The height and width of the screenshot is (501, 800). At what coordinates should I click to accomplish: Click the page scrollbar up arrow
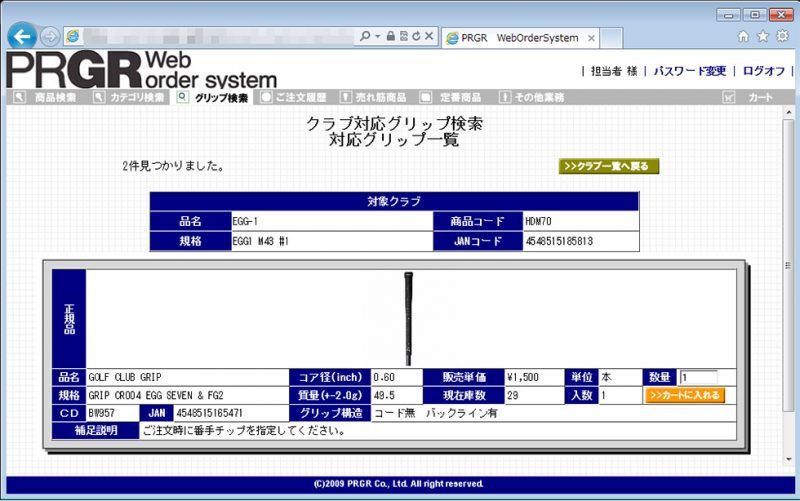pos(789,112)
